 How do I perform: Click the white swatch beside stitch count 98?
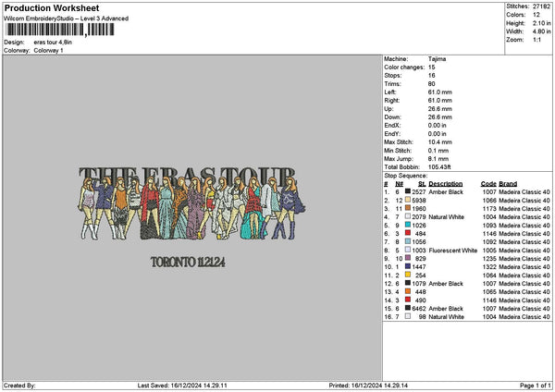(x=408, y=316)
